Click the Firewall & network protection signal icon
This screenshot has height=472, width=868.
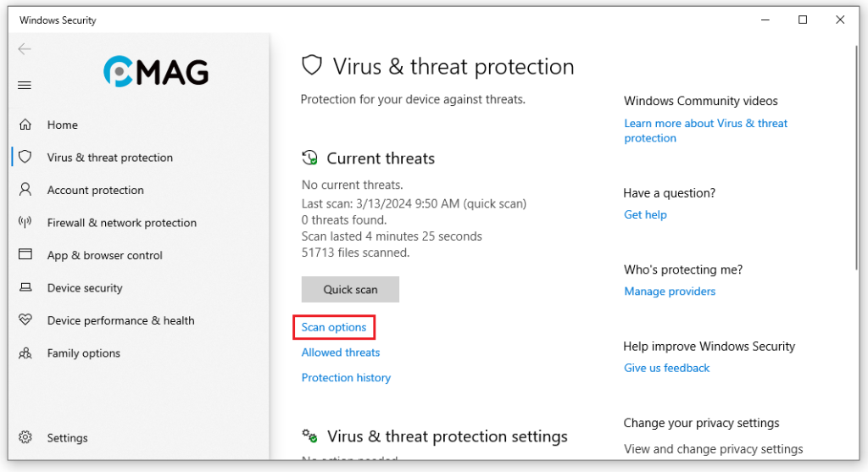tap(25, 222)
